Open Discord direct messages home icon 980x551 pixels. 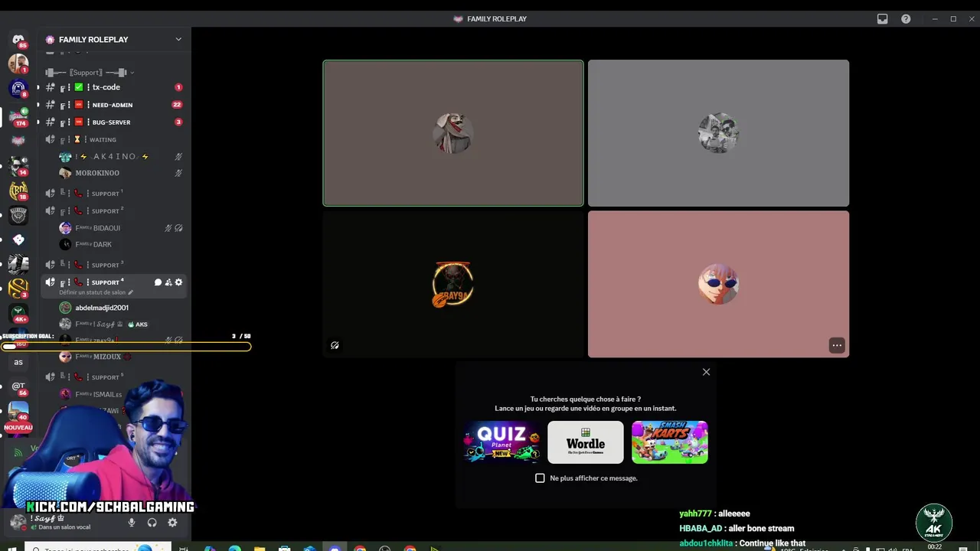coord(18,40)
